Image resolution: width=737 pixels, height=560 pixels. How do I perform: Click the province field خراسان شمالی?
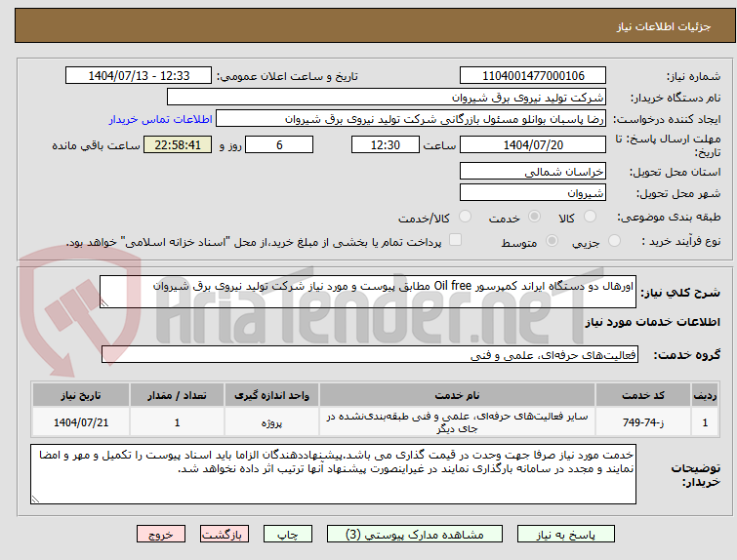tap(533, 171)
